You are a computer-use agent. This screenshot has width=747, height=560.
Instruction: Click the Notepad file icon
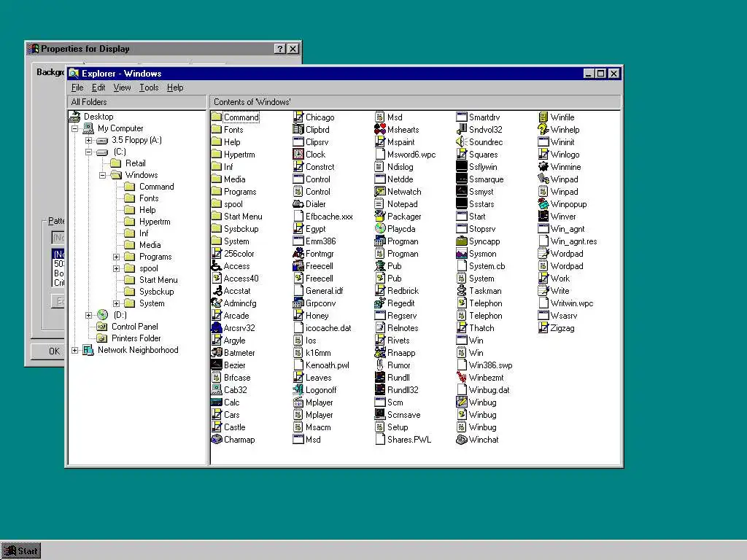(x=379, y=204)
